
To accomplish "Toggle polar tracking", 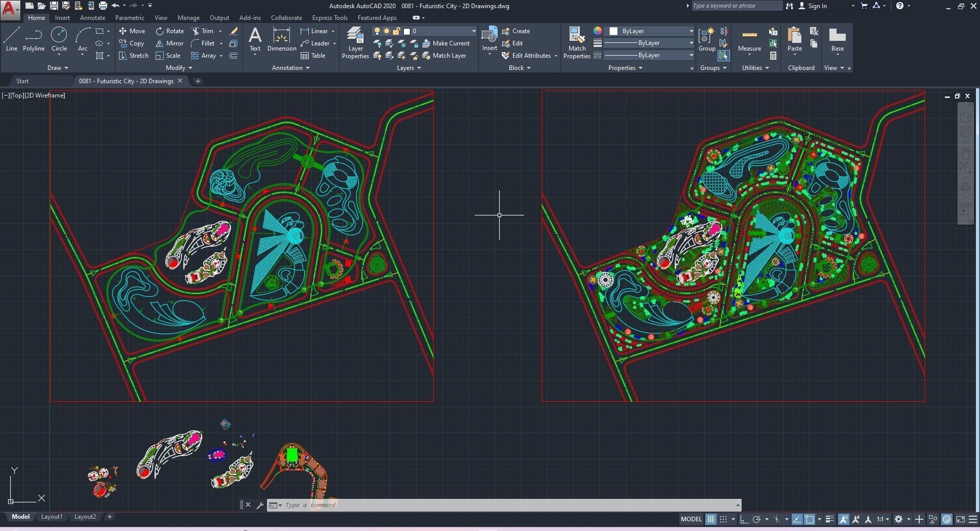I will tap(757, 519).
